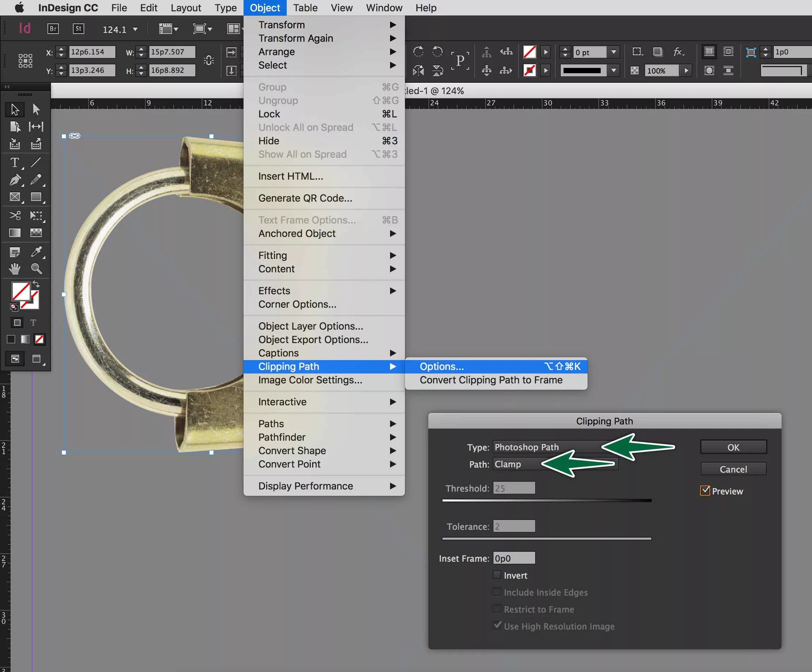Select the Type tool in toolbox
The width and height of the screenshot is (812, 672).
pos(15,162)
